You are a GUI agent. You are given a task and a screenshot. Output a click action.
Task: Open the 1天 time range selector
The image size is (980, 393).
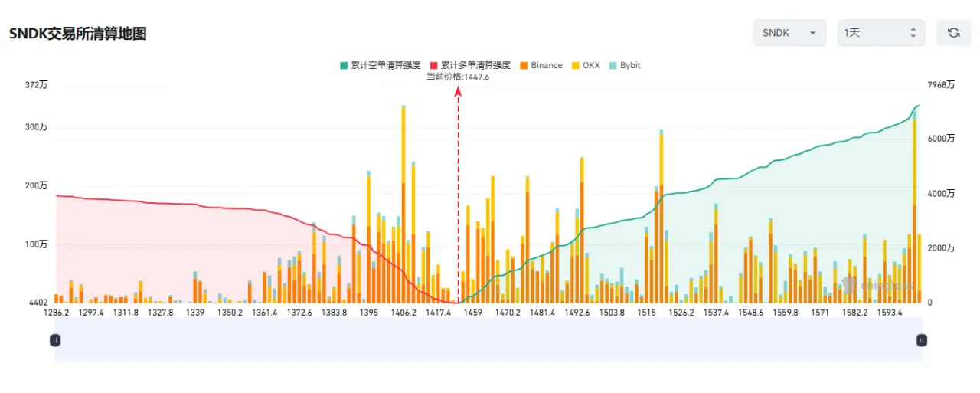(x=881, y=33)
